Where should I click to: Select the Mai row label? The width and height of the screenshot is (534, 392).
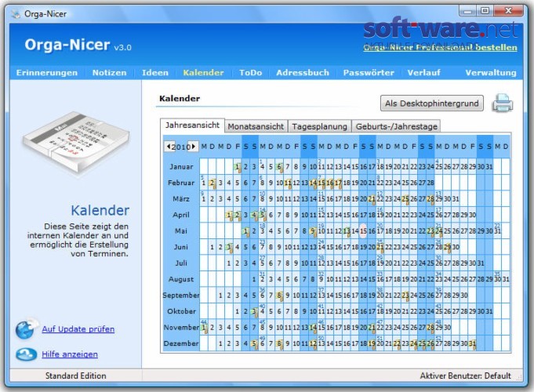(181, 231)
